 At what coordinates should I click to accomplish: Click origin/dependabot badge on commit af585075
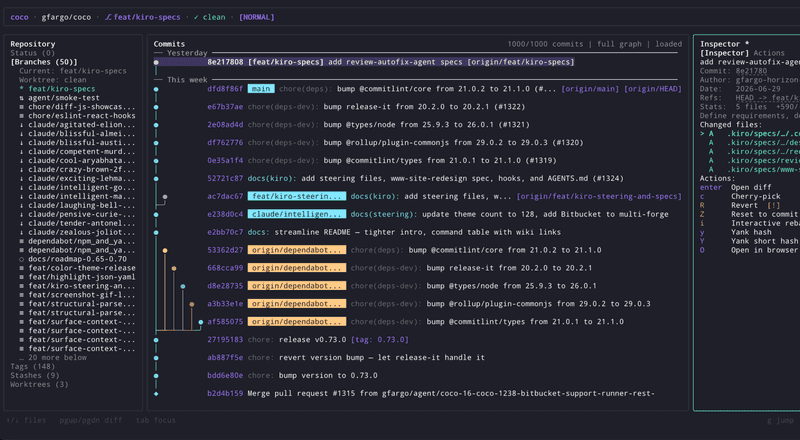[297, 322]
